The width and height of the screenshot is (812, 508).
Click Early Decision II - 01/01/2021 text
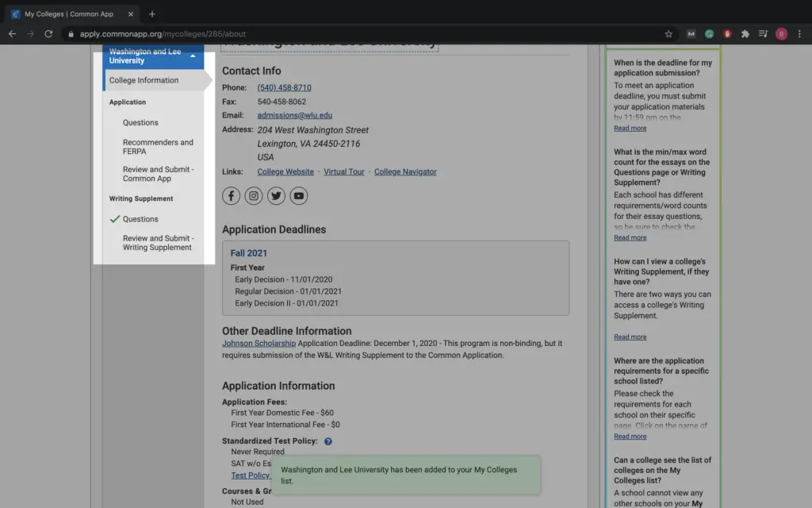pyautogui.click(x=286, y=303)
